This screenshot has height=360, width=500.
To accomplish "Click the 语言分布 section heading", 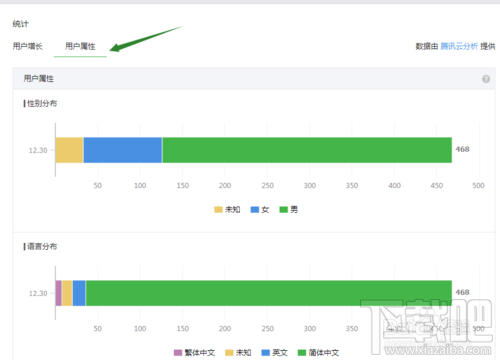I will (42, 246).
